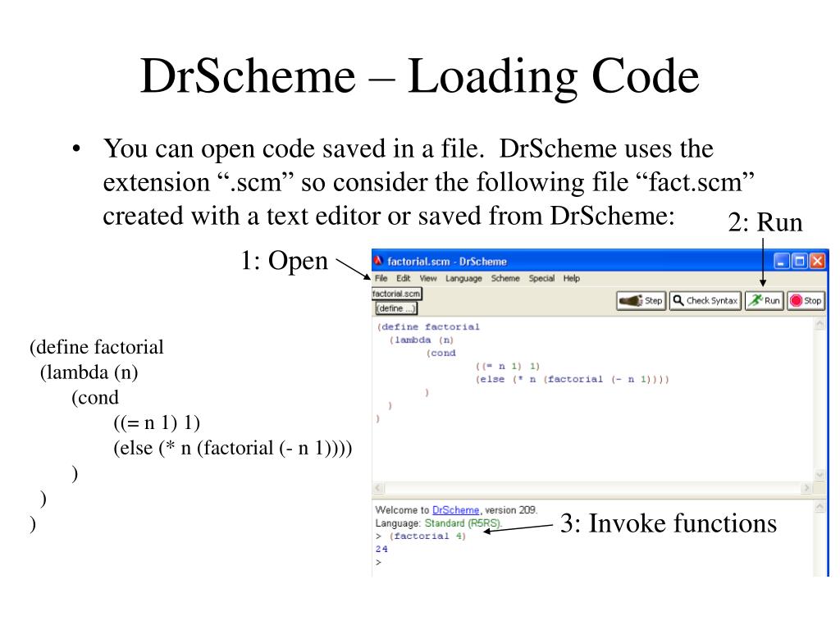Click the "(factorial 4)" expression in interactions
The image size is (840, 630).
(427, 536)
